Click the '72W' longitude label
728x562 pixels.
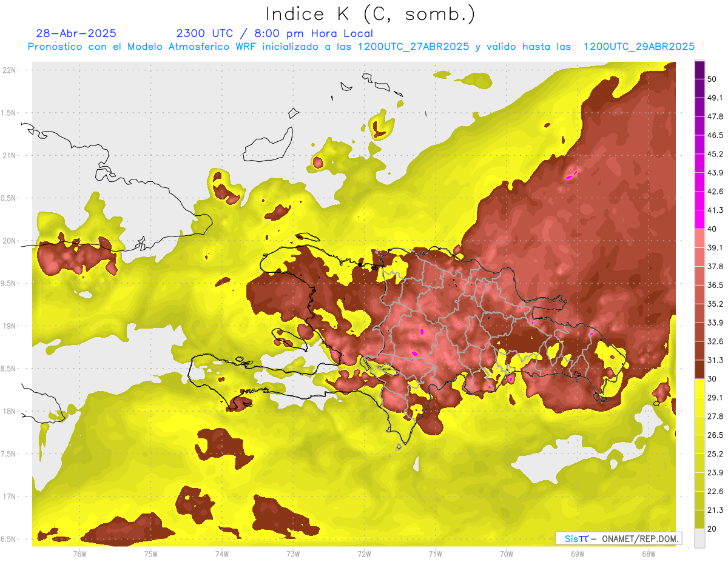click(364, 554)
